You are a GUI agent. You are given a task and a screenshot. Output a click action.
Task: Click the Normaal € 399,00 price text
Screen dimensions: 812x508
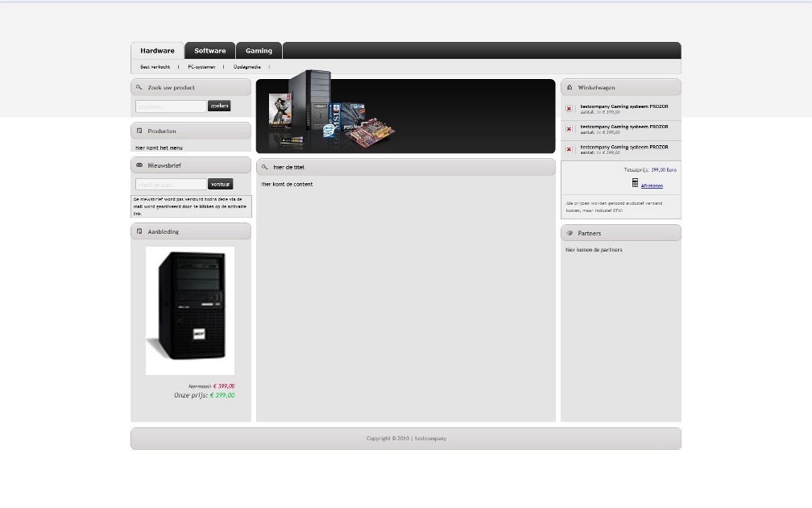pos(211,386)
